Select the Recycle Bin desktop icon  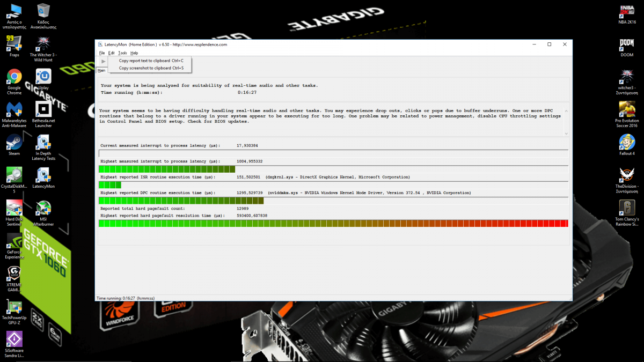(43, 16)
